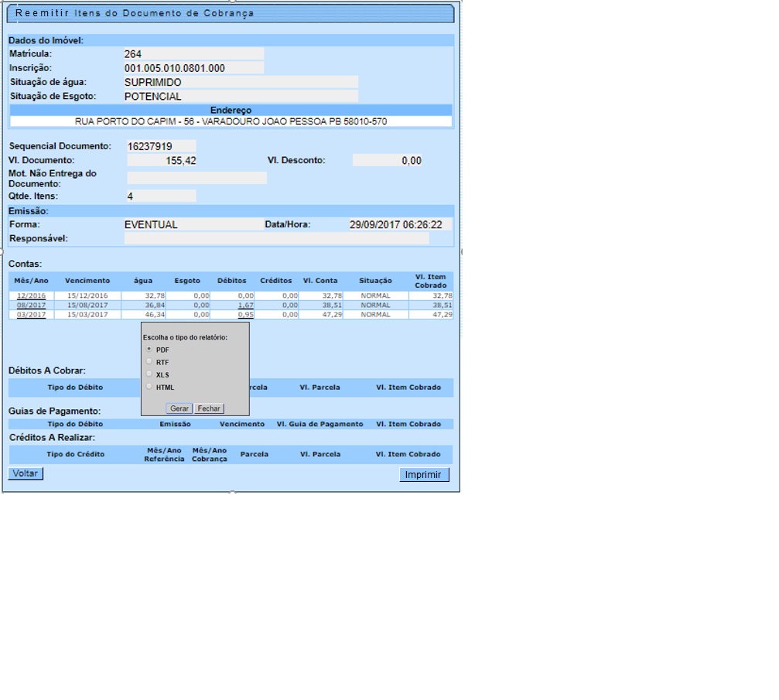This screenshot has width=779, height=700.
Task: Click the Voltar button
Action: tap(26, 473)
